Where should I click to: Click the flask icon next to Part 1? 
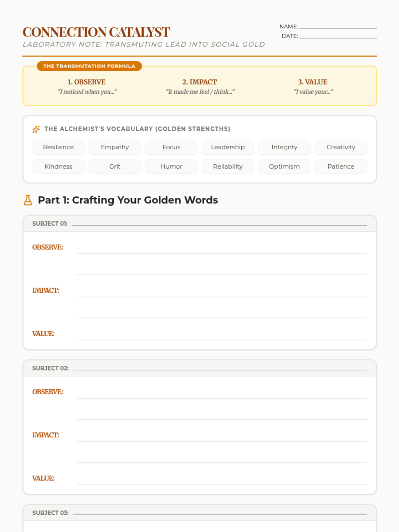coord(28,200)
